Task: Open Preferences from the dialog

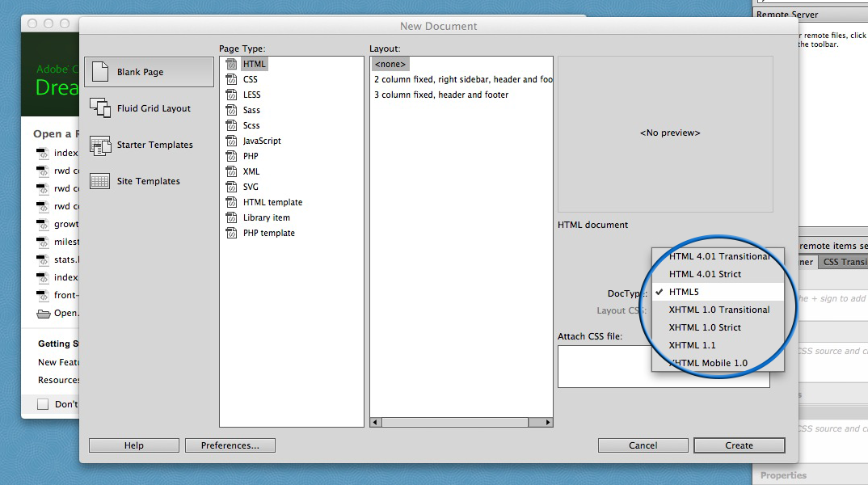Action: pos(230,445)
